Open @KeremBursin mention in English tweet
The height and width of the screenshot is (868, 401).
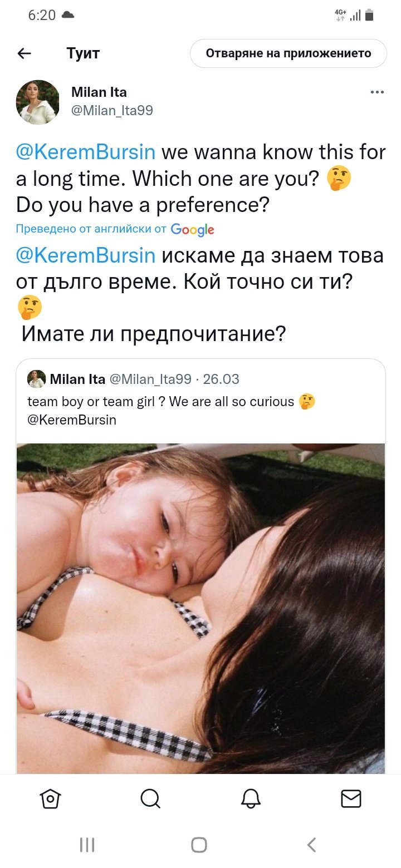pyautogui.click(x=86, y=152)
